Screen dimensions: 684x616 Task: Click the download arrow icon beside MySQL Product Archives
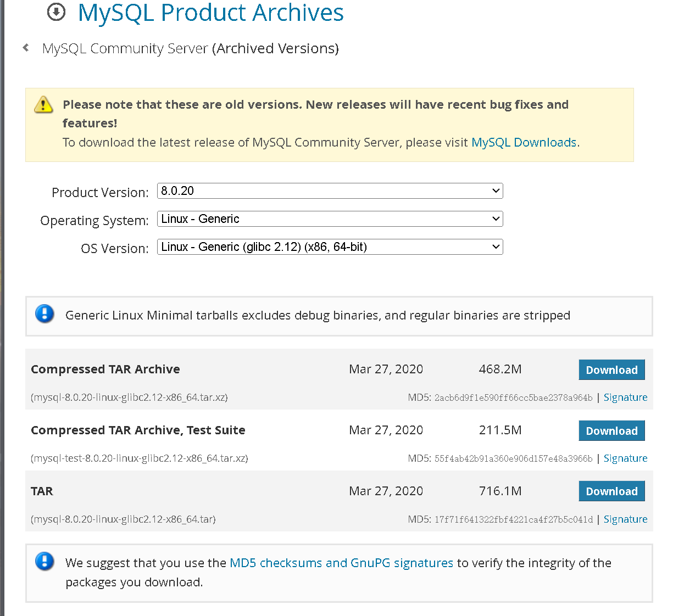55,12
